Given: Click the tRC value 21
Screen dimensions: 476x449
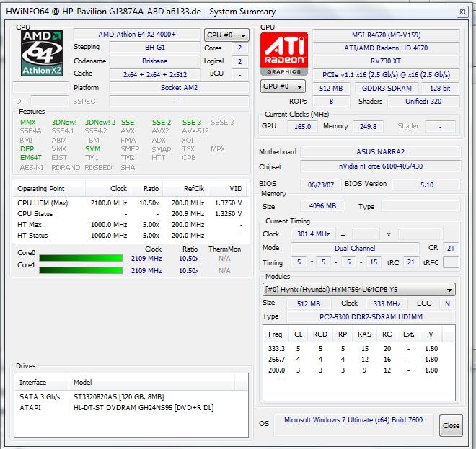Looking at the screenshot, I should click(411, 262).
